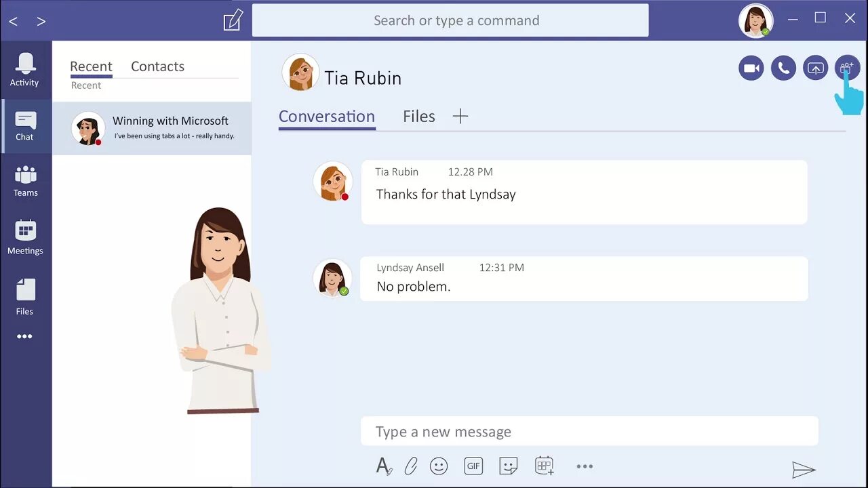Viewport: 868px width, 488px height.
Task: Open the sticker picker
Action: (509, 466)
